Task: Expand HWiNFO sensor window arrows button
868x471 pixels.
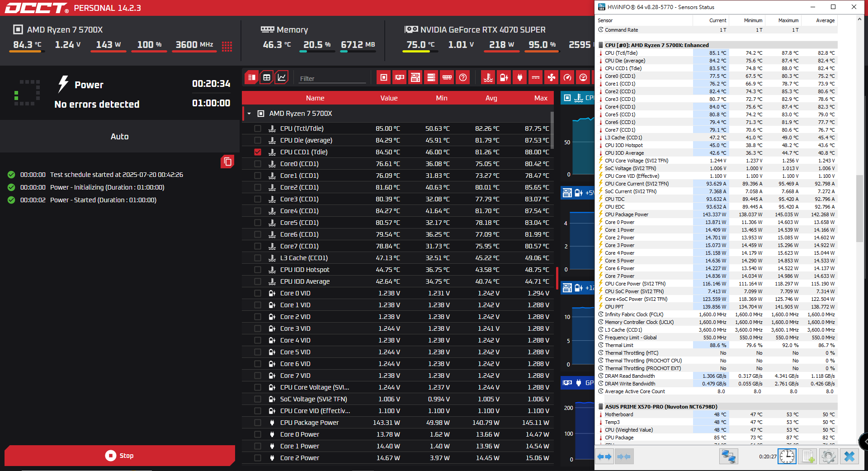Action: point(604,457)
